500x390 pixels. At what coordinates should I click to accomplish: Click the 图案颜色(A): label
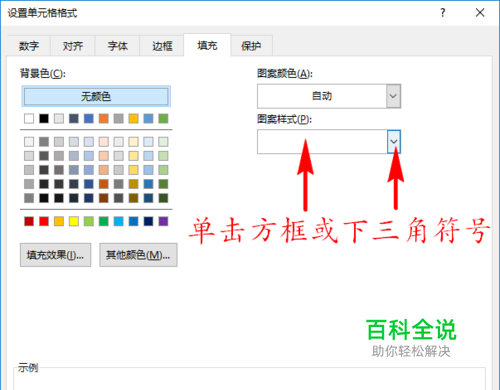point(285,73)
